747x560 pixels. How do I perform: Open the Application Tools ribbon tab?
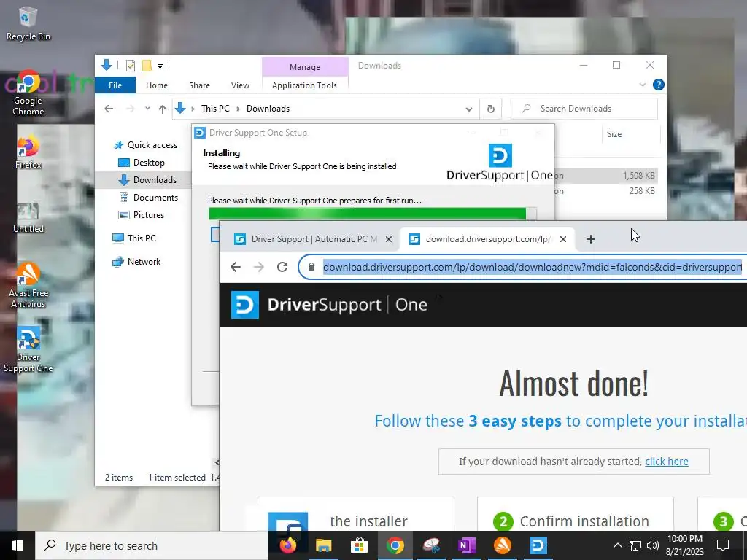(304, 85)
